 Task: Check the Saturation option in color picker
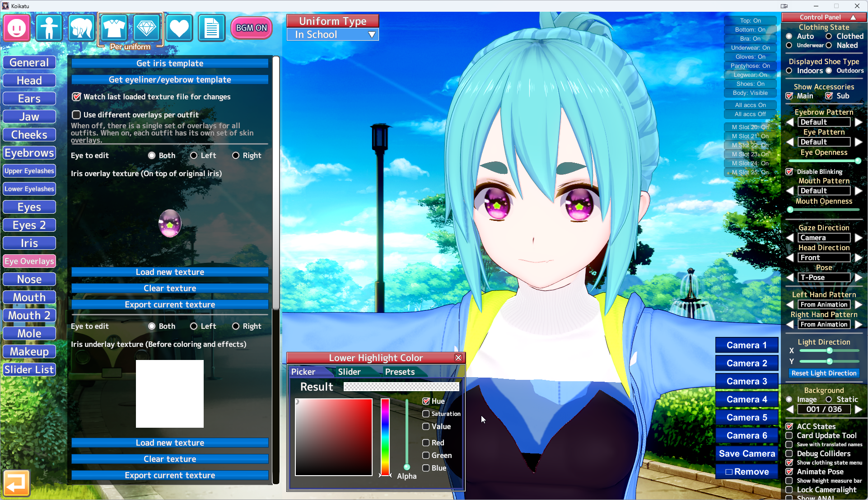(x=426, y=414)
